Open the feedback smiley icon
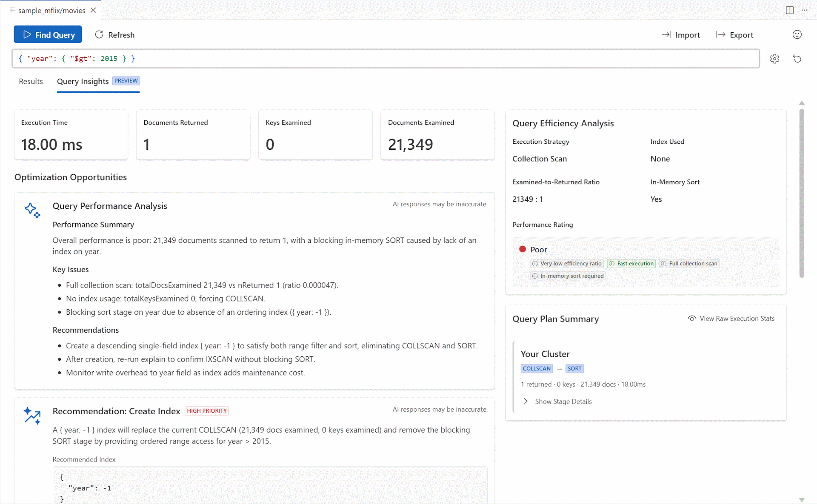The width and height of the screenshot is (817, 504). click(797, 34)
